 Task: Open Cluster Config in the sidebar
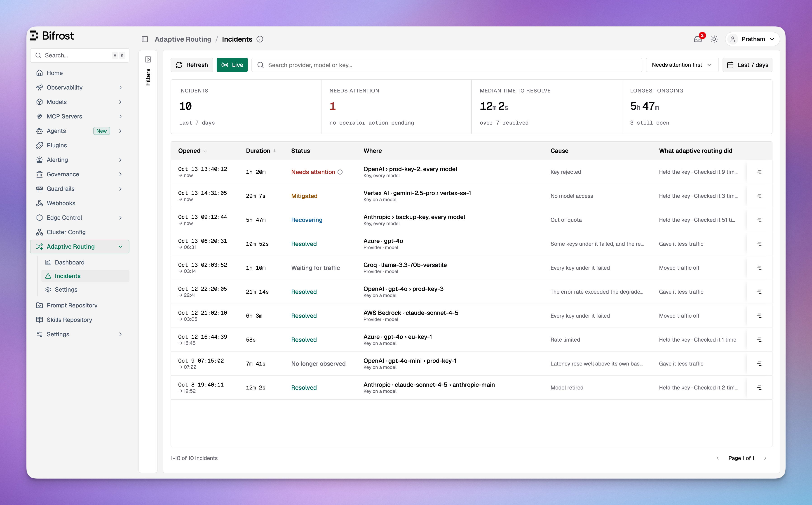pyautogui.click(x=80, y=232)
